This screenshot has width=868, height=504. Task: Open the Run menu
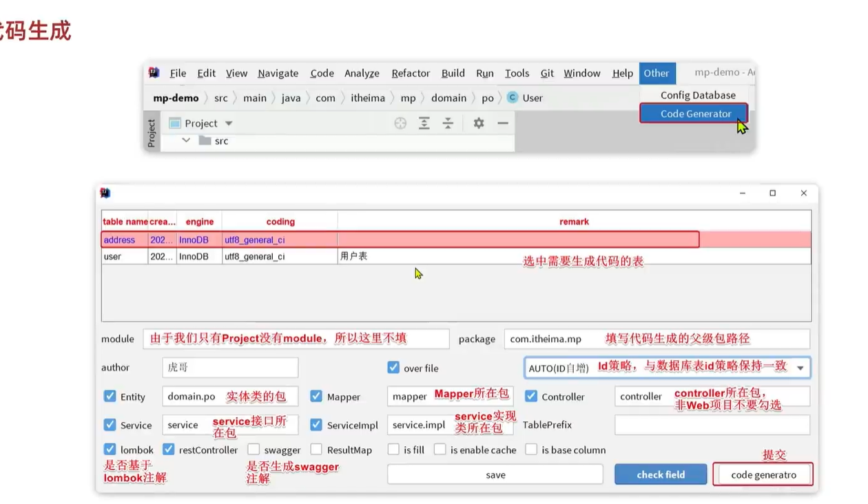[485, 73]
